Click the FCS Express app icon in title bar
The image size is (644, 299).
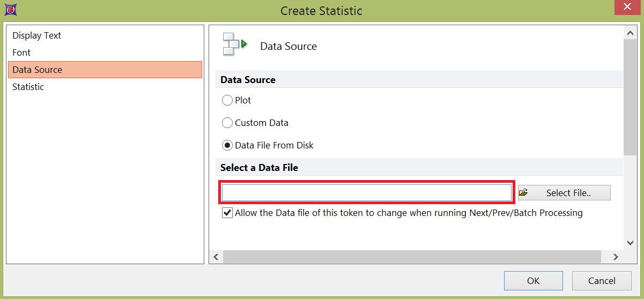pyautogui.click(x=11, y=10)
